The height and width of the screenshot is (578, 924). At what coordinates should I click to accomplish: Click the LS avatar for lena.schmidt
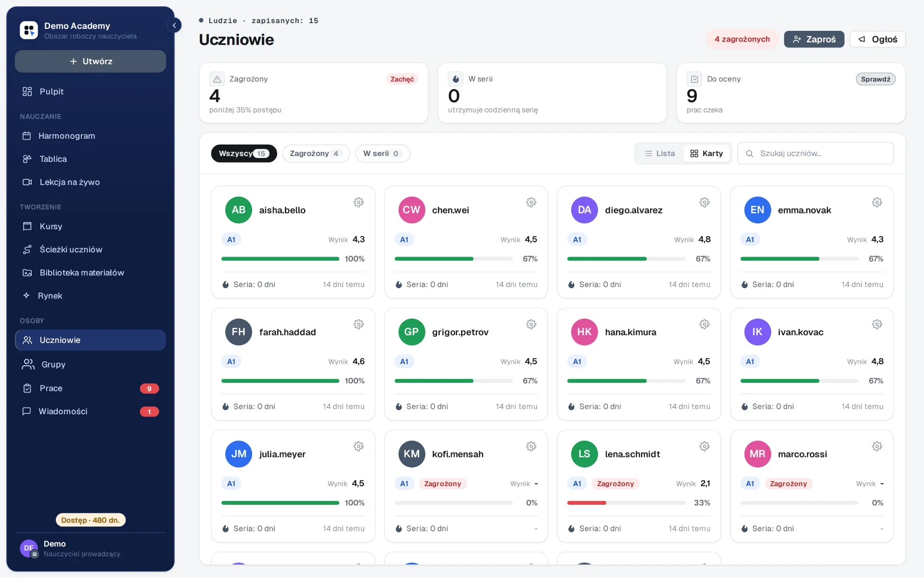[584, 454]
